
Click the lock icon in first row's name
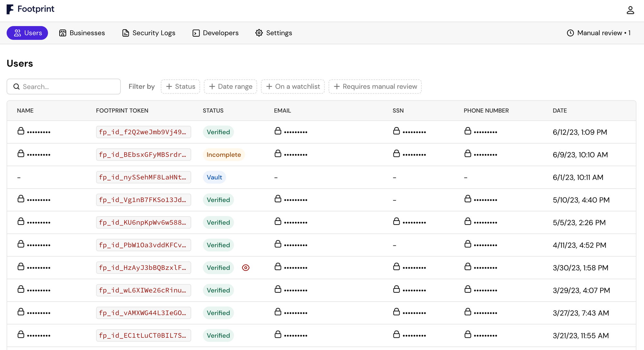coord(21,131)
